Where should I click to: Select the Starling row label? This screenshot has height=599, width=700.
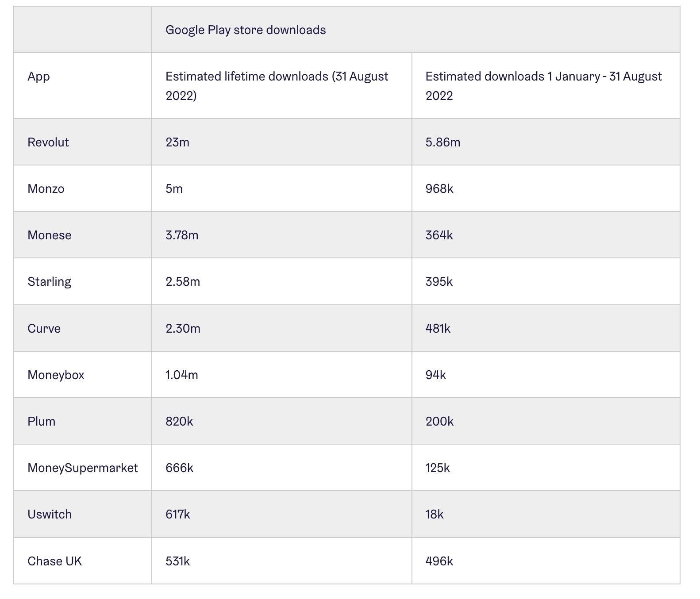point(83,281)
